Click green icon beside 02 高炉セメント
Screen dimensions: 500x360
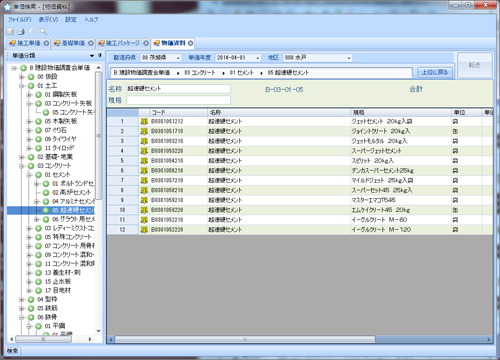[x=46, y=193]
